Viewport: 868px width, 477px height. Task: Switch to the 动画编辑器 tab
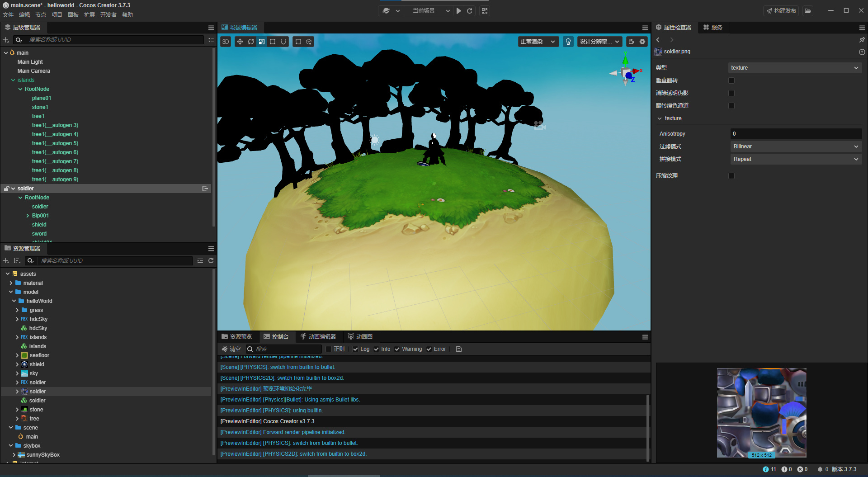[318, 337]
